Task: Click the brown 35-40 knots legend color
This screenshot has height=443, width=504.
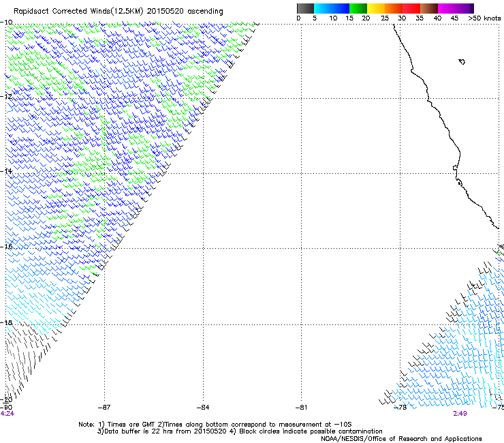Action: [429, 8]
